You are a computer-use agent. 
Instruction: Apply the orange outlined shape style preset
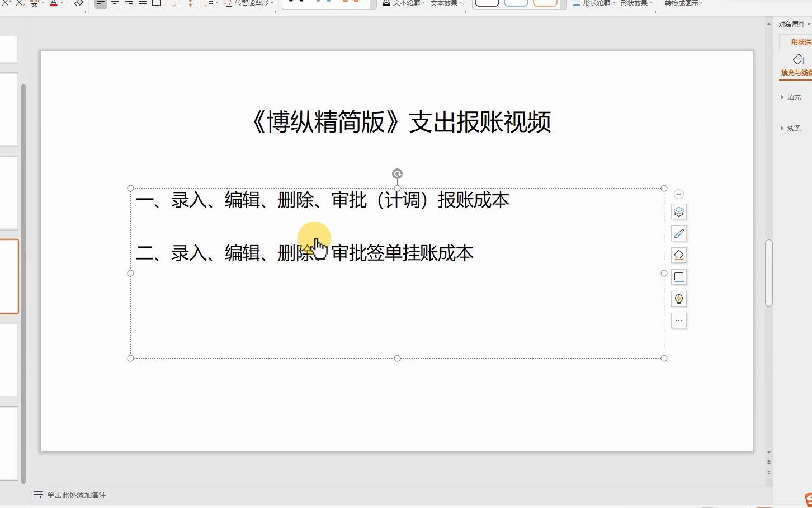point(545,2)
